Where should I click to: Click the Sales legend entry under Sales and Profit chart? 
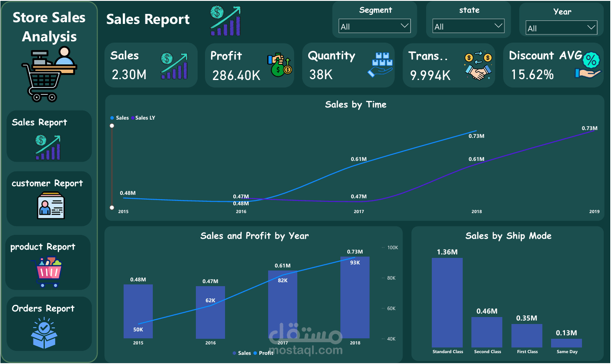242,353
